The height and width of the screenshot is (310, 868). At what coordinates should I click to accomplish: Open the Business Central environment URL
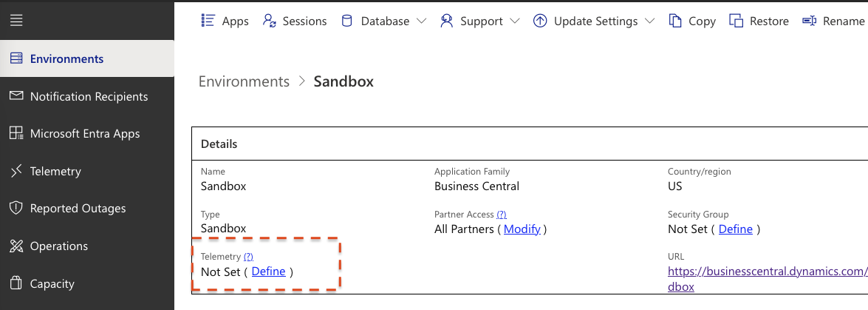point(767,272)
